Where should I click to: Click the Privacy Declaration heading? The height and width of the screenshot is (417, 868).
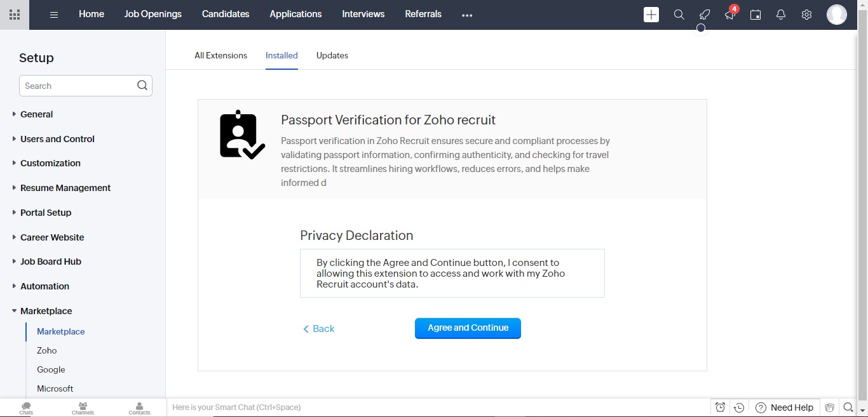356,235
